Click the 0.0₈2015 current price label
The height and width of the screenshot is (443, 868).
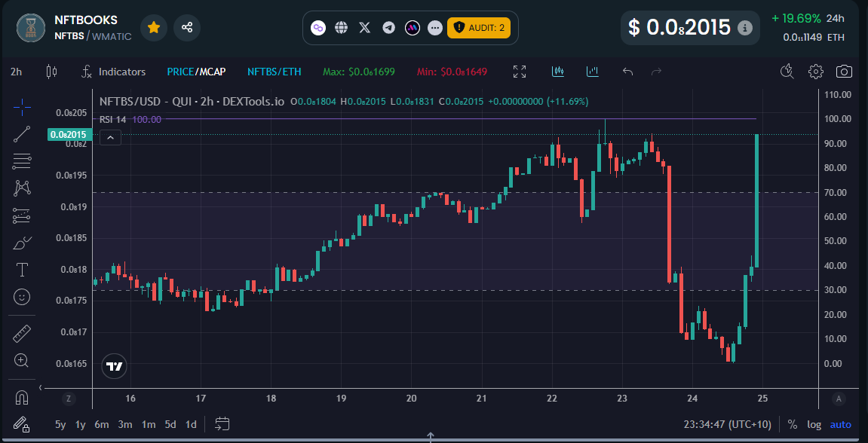[x=69, y=134]
